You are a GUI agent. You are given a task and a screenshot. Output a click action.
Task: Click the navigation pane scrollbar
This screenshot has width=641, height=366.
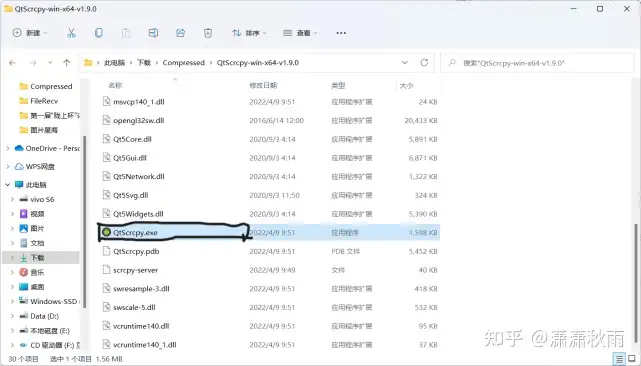click(85, 221)
